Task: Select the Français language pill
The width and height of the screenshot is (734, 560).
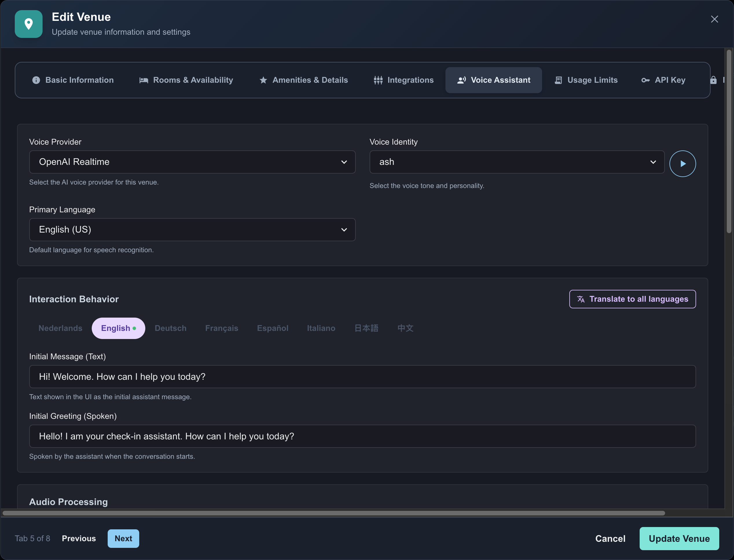Action: (222, 328)
